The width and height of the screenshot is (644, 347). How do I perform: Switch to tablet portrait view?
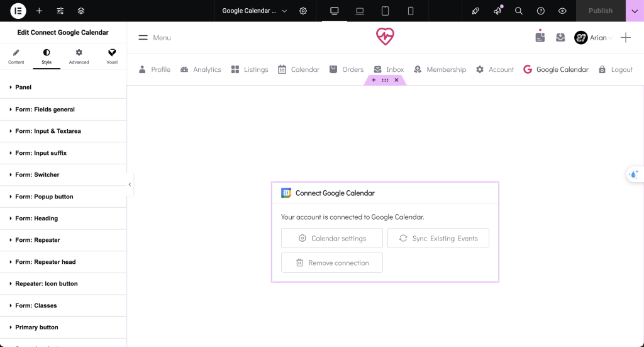pyautogui.click(x=386, y=11)
